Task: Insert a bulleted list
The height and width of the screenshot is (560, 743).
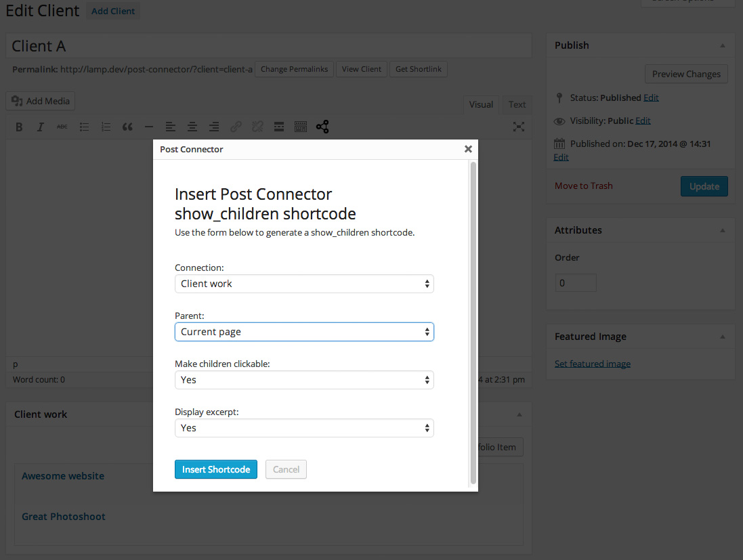Action: point(85,127)
